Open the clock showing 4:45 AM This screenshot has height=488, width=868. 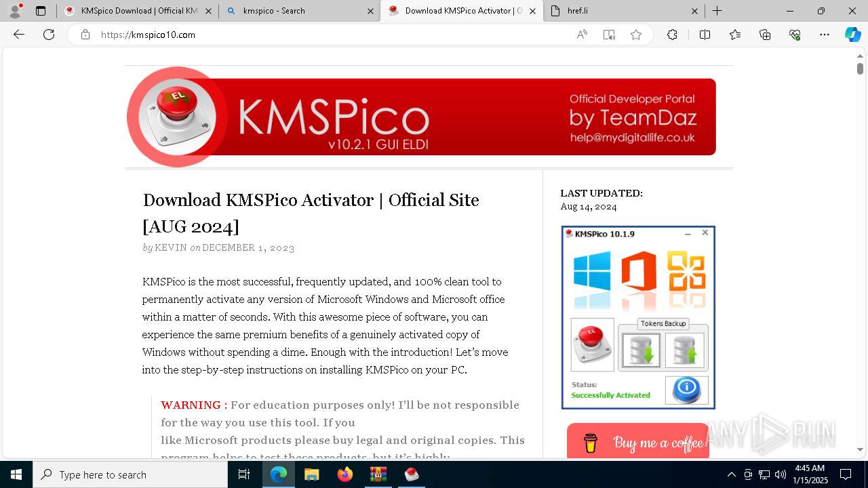pos(811,474)
